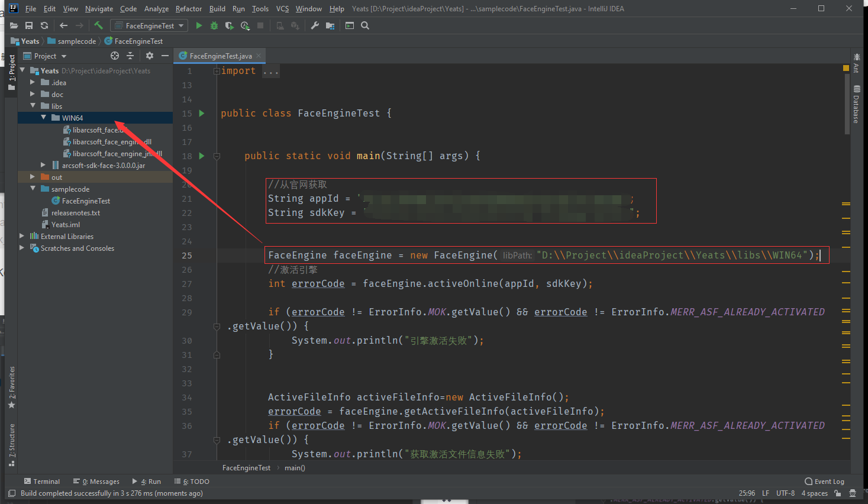Build the project with the hammer icon
The image size is (868, 504).
pos(98,25)
